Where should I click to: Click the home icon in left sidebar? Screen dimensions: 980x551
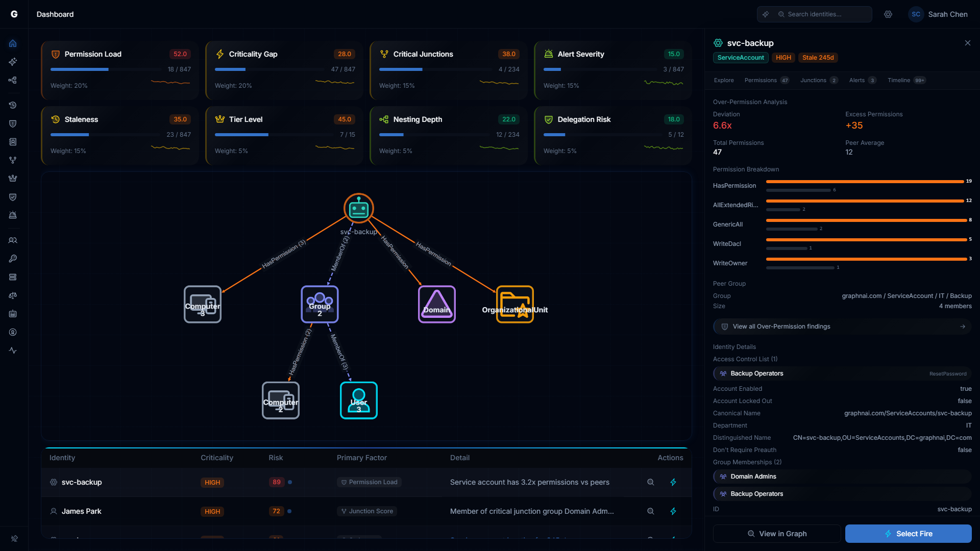tap(13, 43)
